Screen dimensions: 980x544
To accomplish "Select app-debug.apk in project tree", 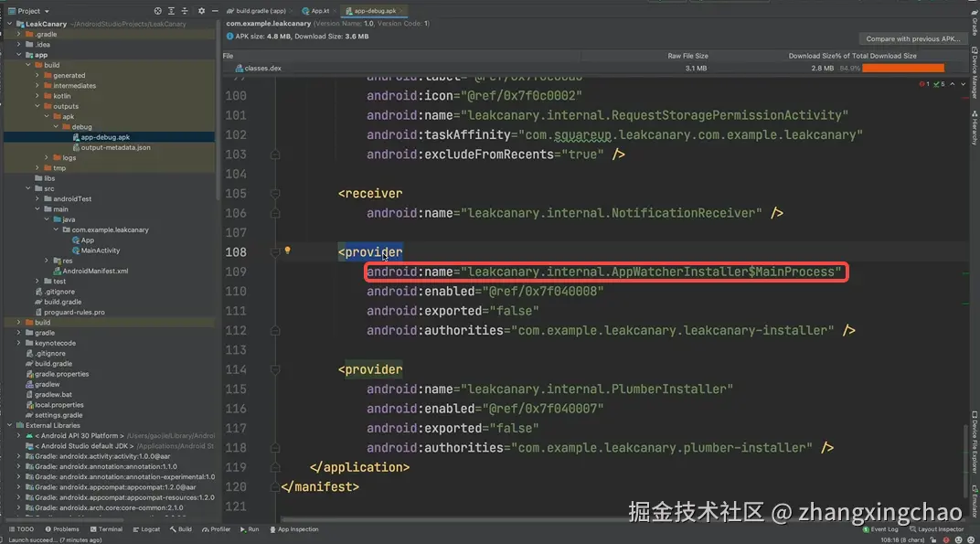I will (x=105, y=137).
